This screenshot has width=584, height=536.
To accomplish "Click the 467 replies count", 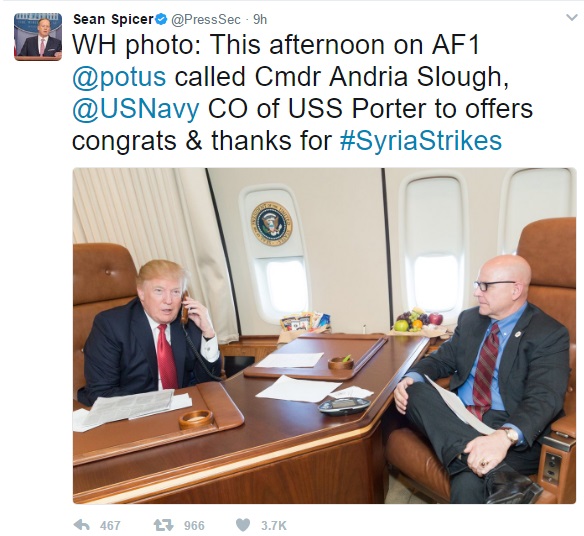I will (x=110, y=526).
